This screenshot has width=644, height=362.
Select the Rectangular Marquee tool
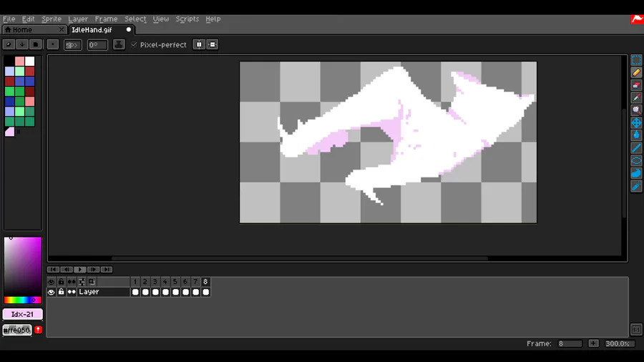tap(636, 60)
